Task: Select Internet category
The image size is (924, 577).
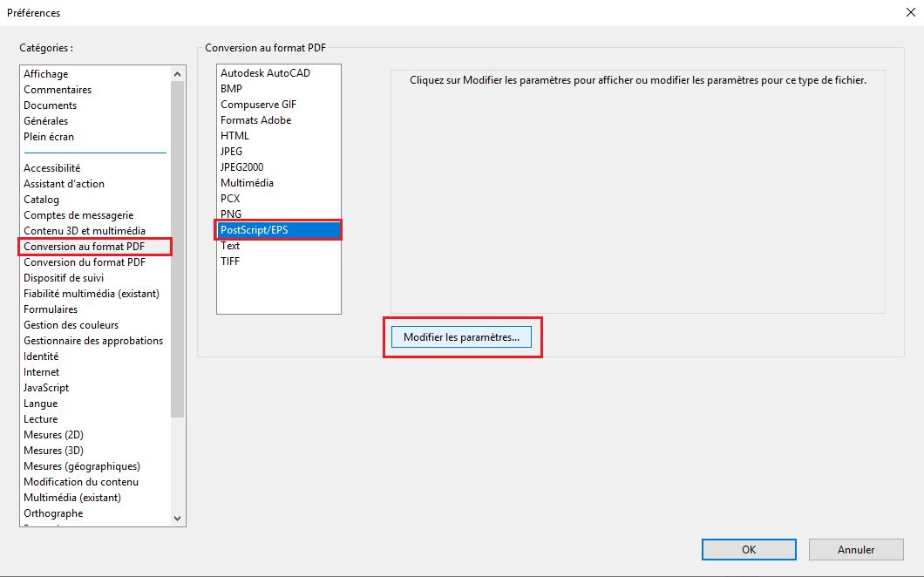Action: [41, 372]
